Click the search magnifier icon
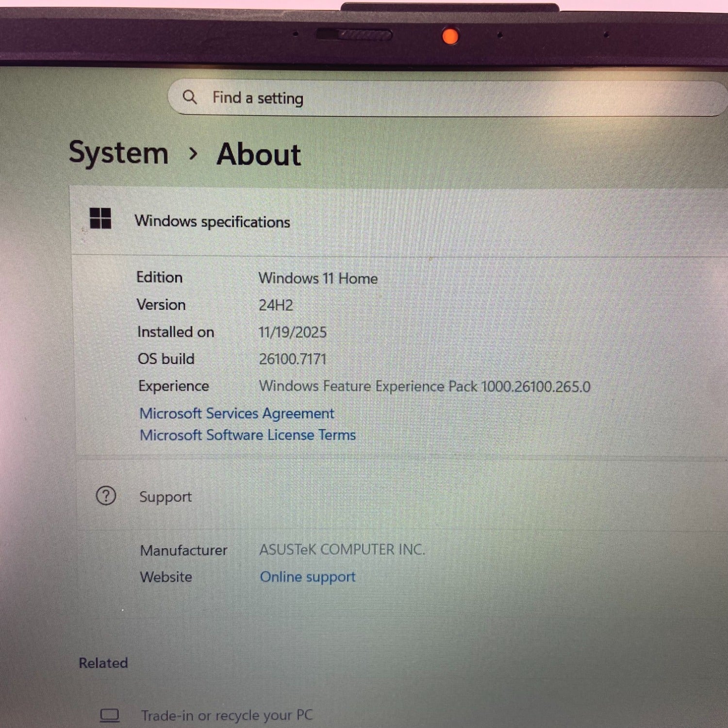 point(190,98)
